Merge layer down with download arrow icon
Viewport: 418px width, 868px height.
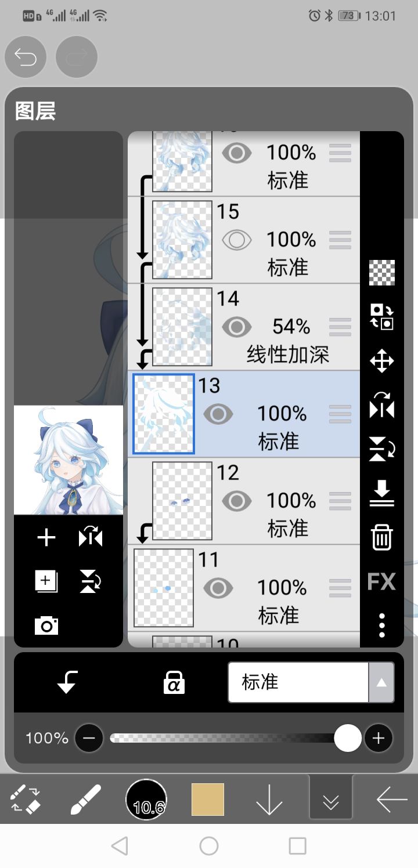[x=382, y=493]
